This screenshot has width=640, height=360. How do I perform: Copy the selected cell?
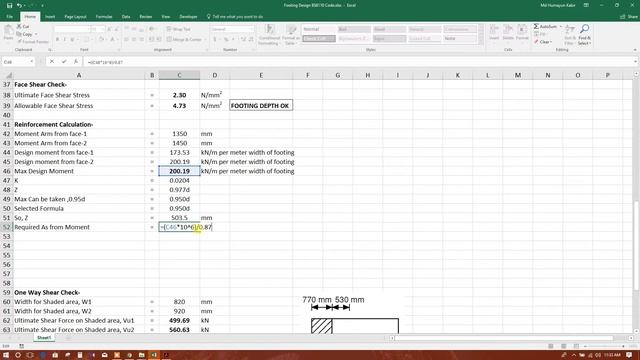pos(25,34)
